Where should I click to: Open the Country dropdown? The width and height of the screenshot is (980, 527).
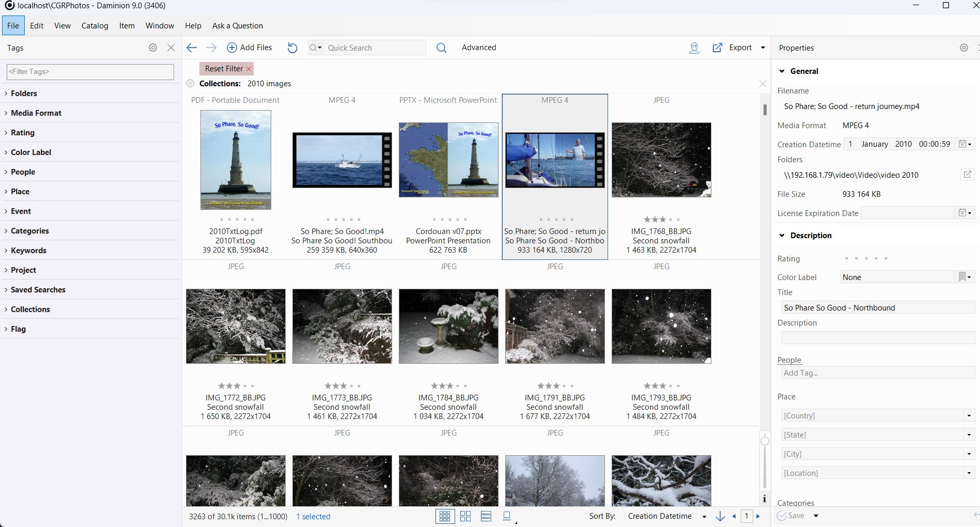(x=969, y=416)
